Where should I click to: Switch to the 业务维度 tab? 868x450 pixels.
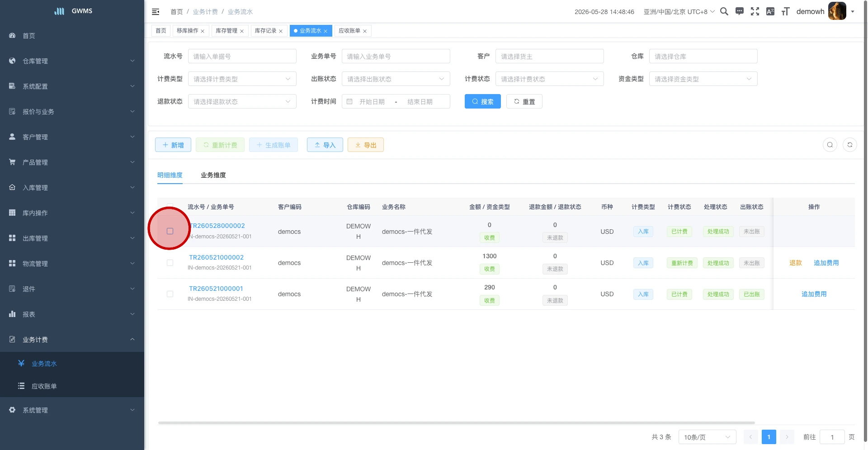(213, 175)
